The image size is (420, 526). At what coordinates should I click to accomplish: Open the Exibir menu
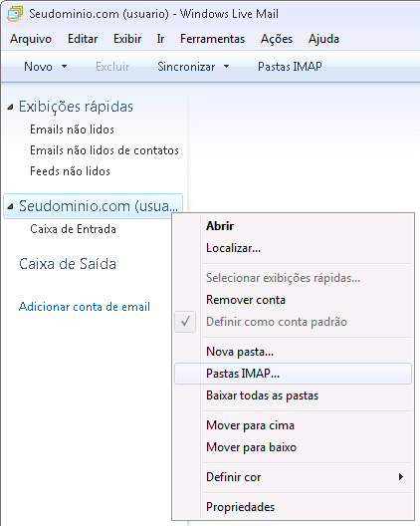(127, 39)
